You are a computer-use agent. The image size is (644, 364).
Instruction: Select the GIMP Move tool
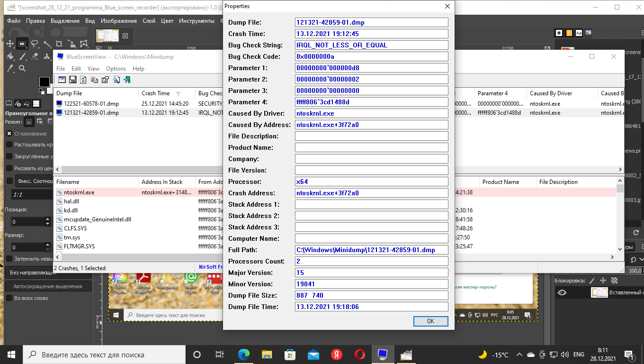(9, 44)
